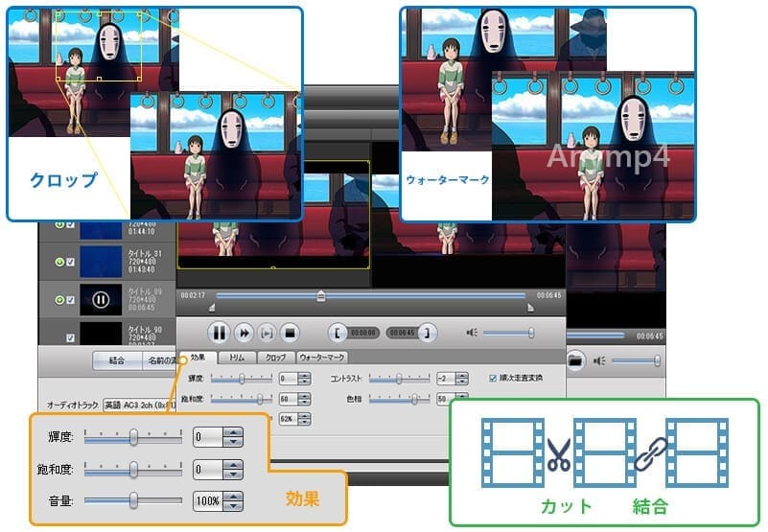Adjust editor volume slider beside speaker icon

(x=508, y=334)
